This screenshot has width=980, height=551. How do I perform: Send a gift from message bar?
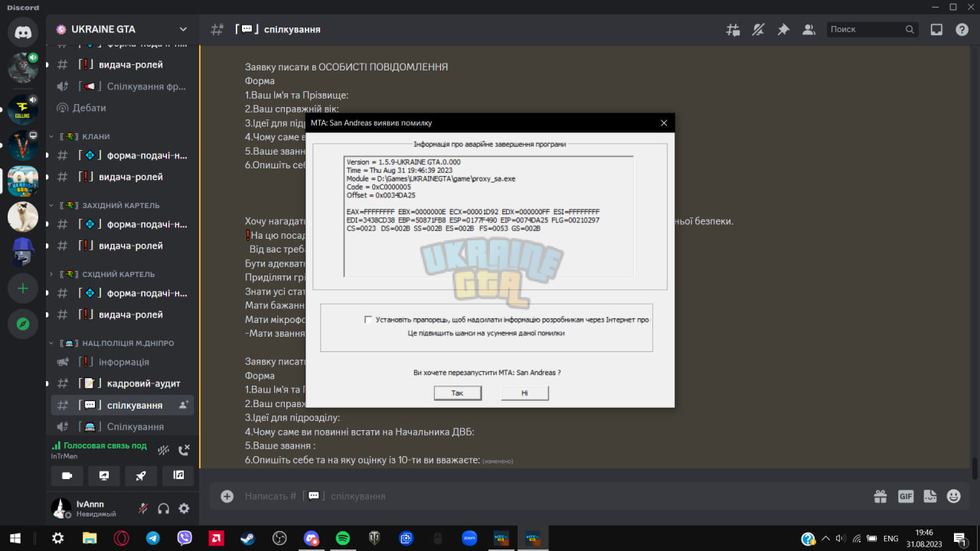[x=880, y=496]
